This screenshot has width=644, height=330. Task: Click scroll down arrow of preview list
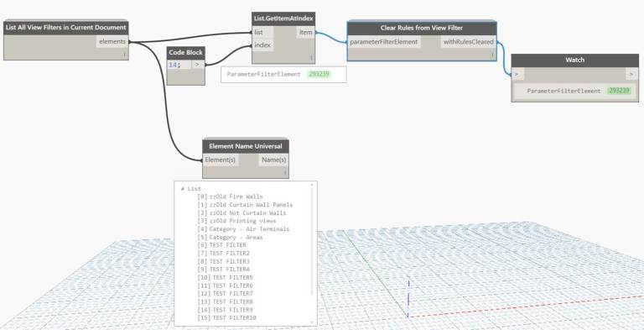(x=312, y=323)
